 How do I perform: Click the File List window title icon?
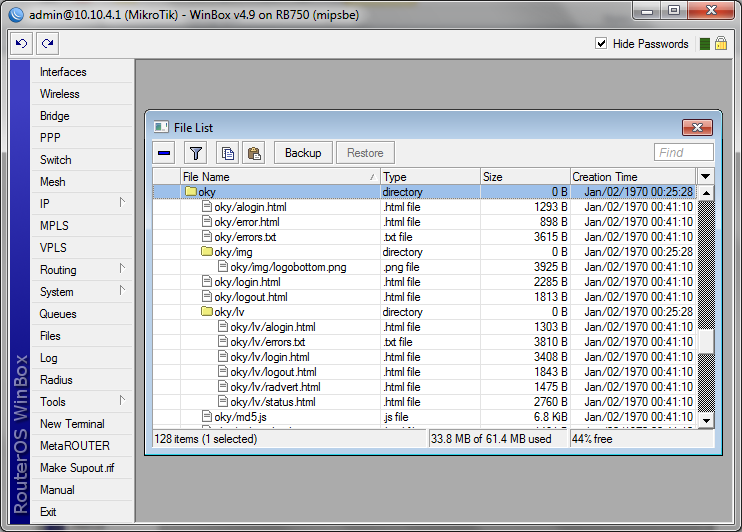coord(161,127)
